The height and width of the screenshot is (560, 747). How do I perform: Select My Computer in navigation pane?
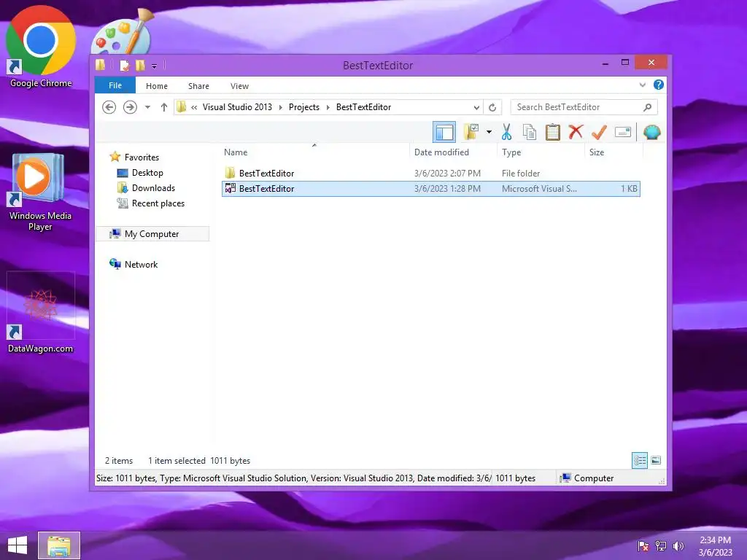152,234
